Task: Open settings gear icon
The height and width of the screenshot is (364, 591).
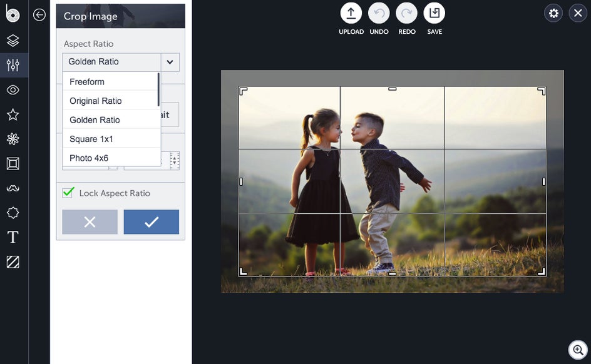Action: point(553,14)
